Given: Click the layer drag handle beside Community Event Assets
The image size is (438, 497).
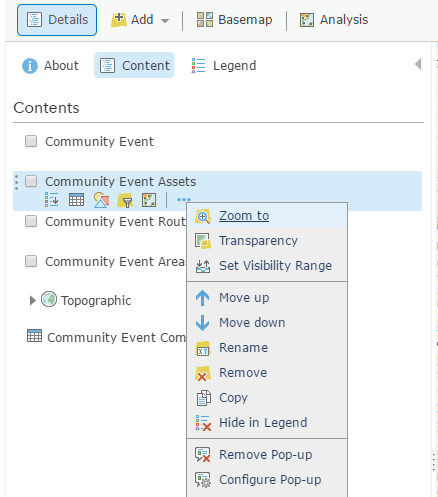Looking at the screenshot, I should pyautogui.click(x=16, y=182).
